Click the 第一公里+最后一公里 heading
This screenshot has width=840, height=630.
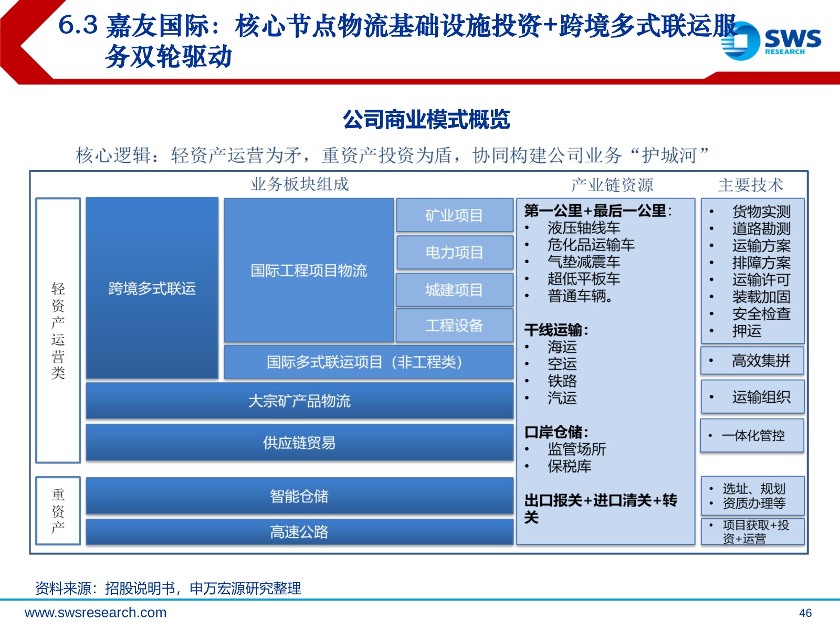[x=598, y=211]
